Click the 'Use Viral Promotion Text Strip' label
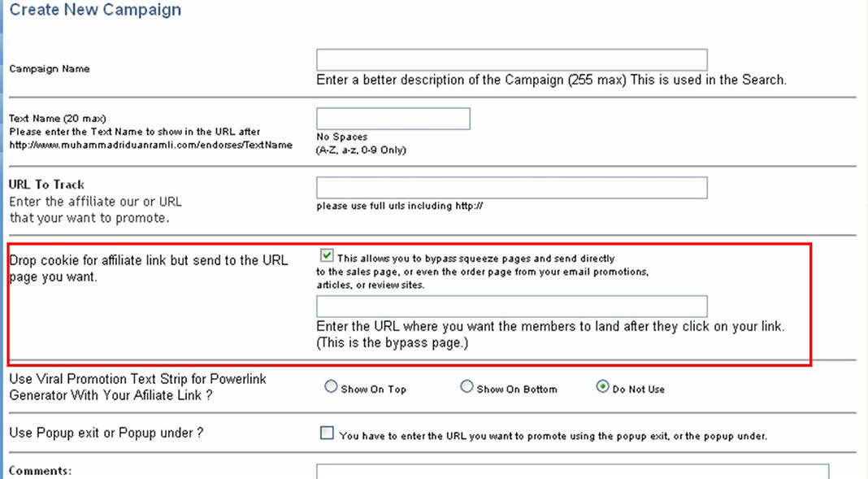Image resolution: width=868 pixels, height=479 pixels. (138, 387)
